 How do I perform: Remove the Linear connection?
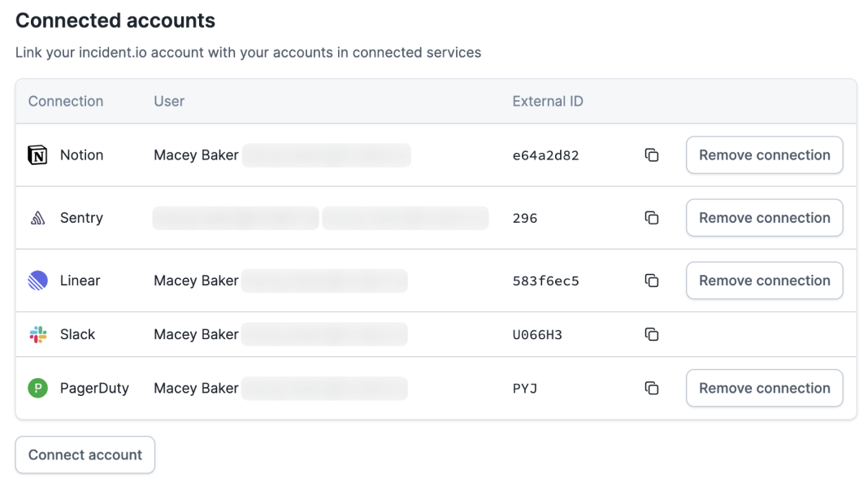(764, 281)
